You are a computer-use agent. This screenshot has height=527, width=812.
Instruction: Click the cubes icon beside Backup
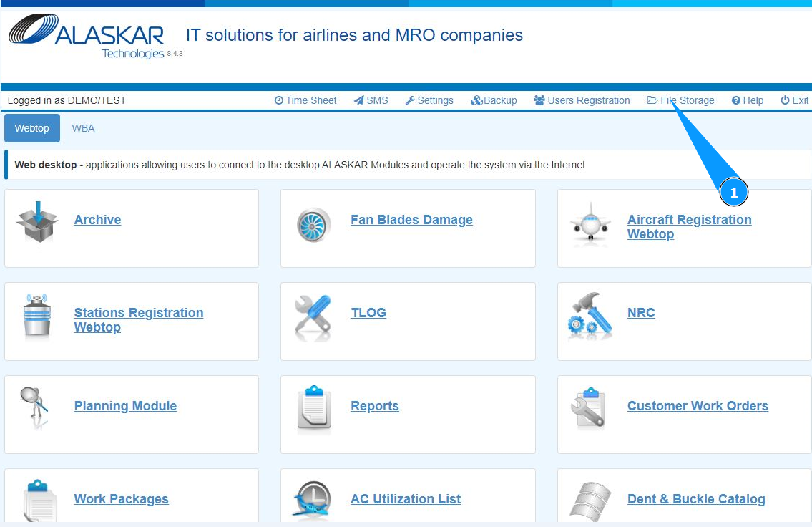tap(476, 100)
